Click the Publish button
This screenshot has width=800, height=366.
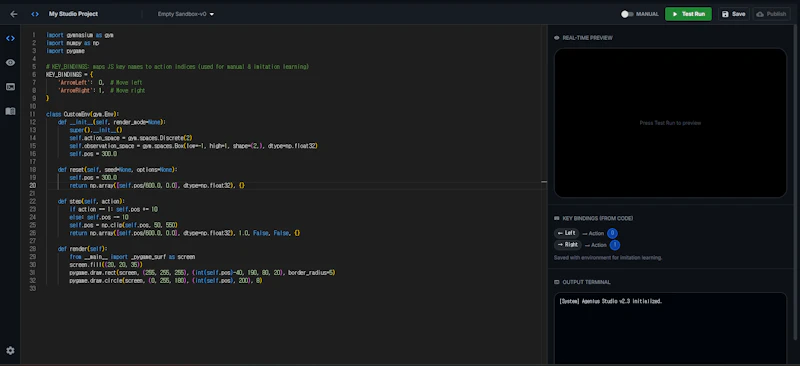pyautogui.click(x=771, y=14)
